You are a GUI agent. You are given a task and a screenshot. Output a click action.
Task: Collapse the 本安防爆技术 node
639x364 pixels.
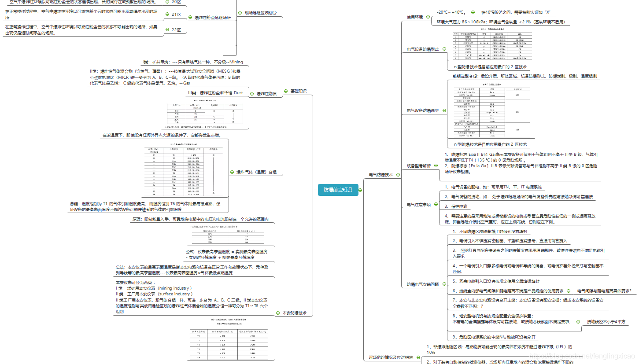(277, 313)
